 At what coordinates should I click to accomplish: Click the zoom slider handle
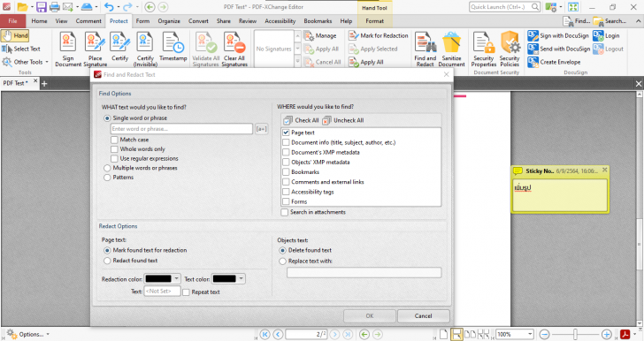pyautogui.click(x=575, y=335)
